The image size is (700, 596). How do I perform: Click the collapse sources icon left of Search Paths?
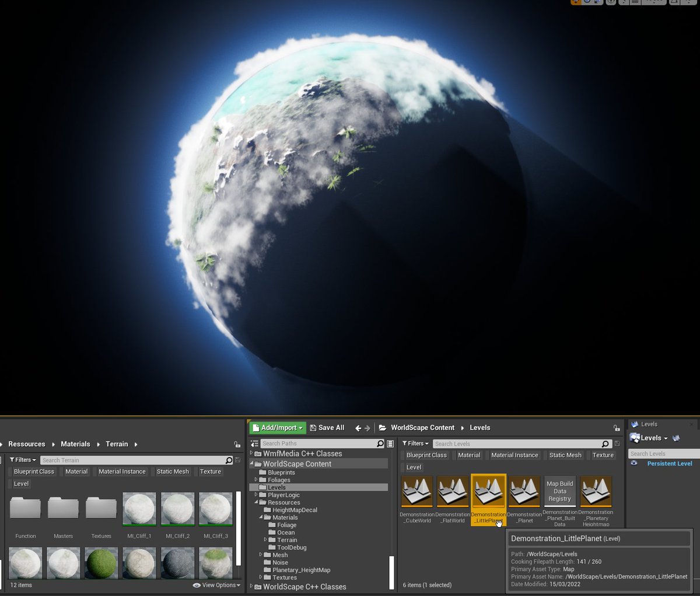253,442
